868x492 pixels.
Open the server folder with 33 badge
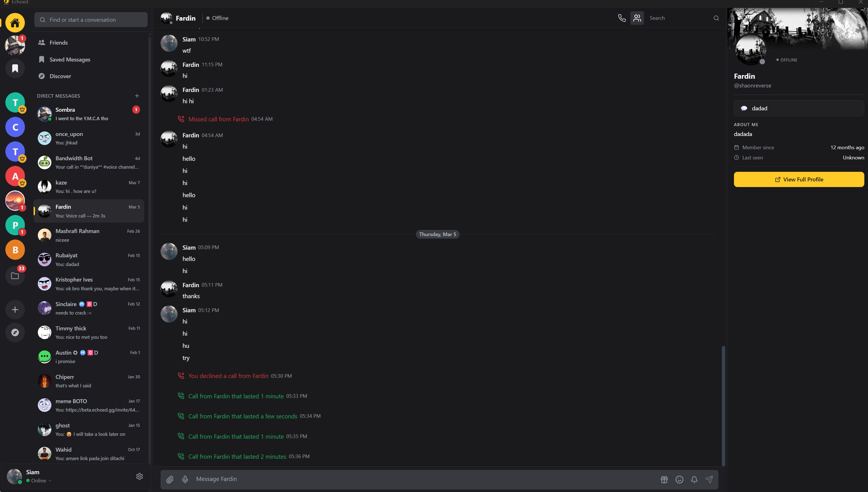pyautogui.click(x=15, y=276)
